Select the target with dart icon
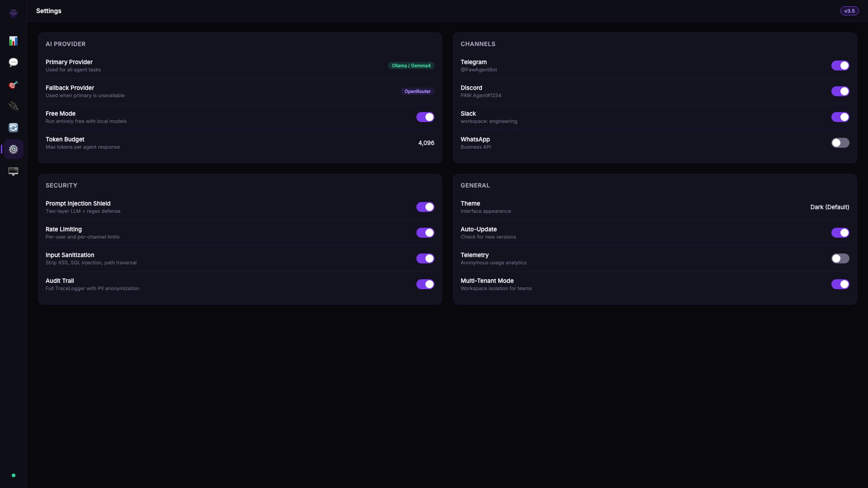This screenshot has width=868, height=488. [14, 85]
